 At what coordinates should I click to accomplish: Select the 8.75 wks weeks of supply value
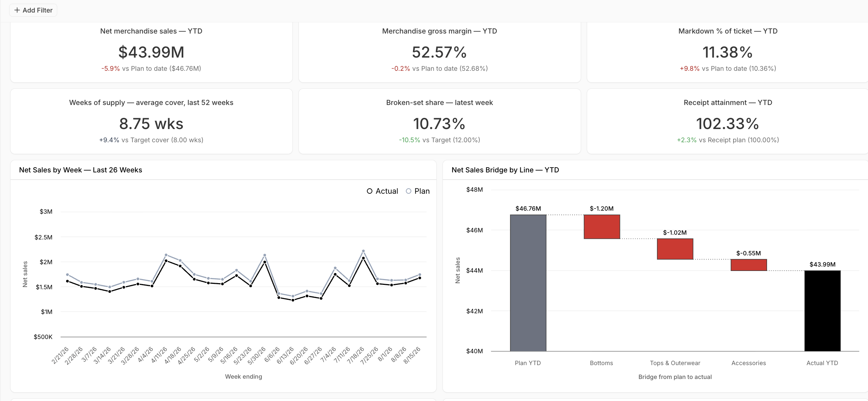pos(151,124)
